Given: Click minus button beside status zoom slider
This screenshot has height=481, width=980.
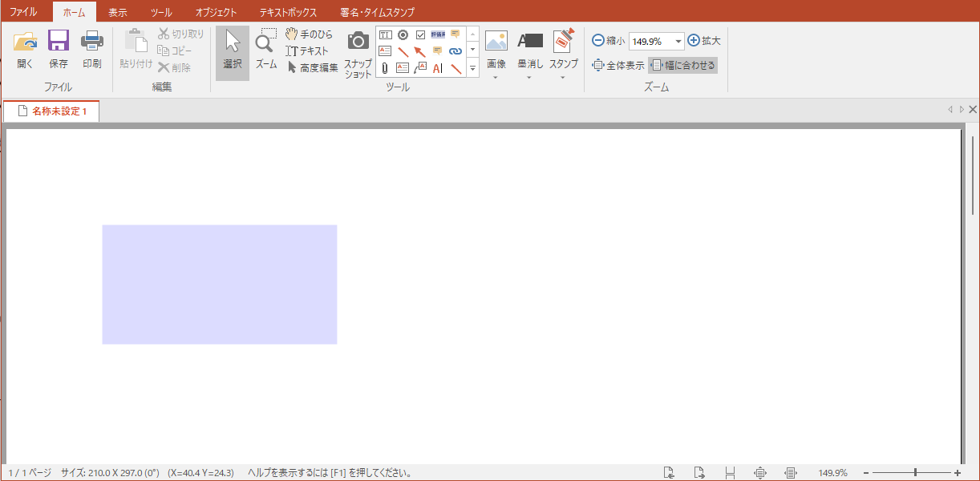Looking at the screenshot, I should pyautogui.click(x=865, y=473).
